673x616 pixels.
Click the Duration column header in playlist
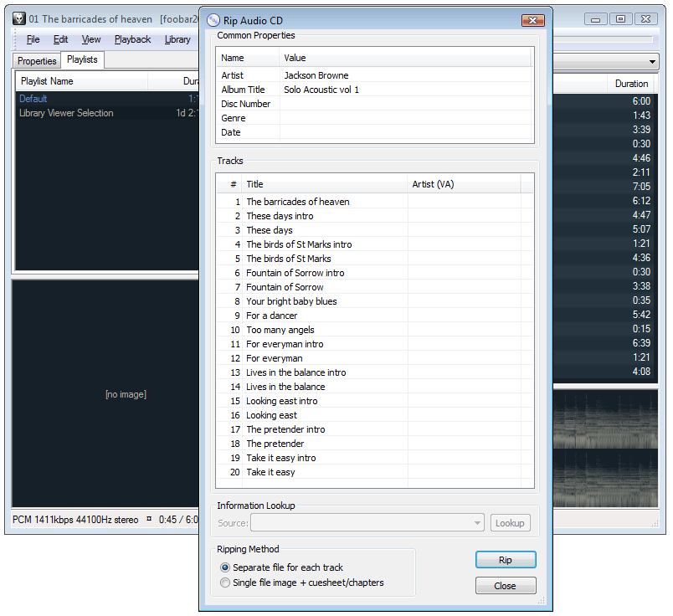(631, 84)
